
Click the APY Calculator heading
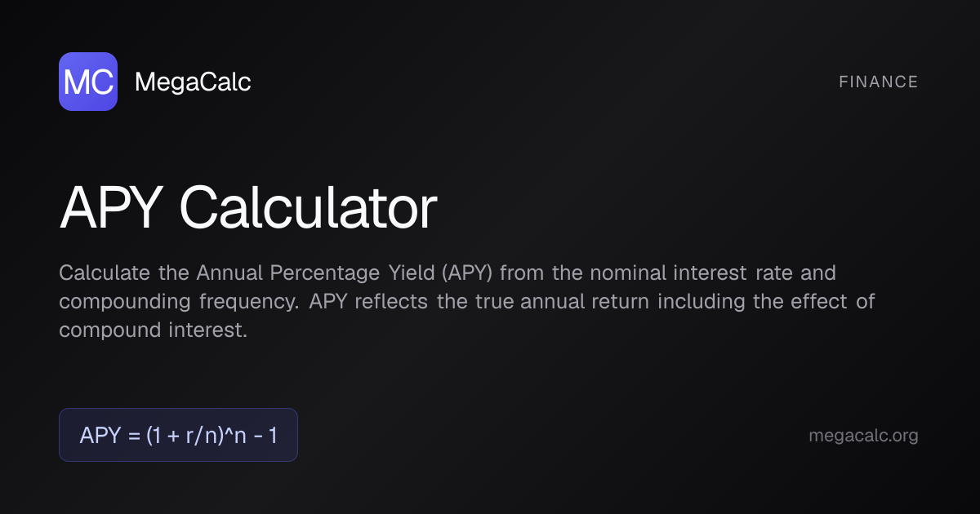pos(248,209)
